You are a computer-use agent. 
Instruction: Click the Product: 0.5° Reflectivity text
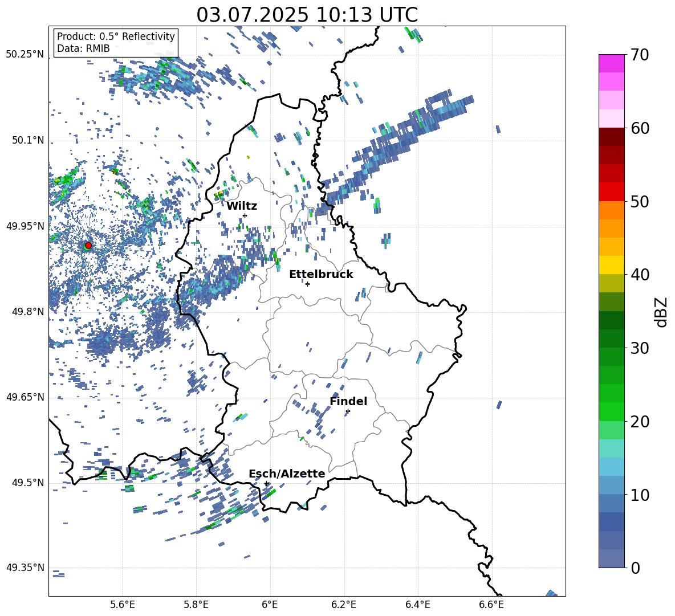[116, 36]
